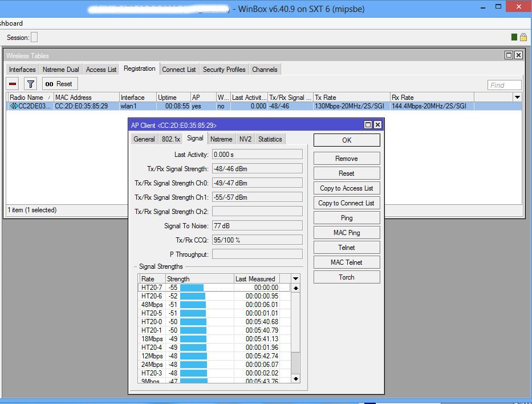Toggle the Session checkbox
Image resolution: width=532 pixels, height=404 pixels.
tap(34, 37)
